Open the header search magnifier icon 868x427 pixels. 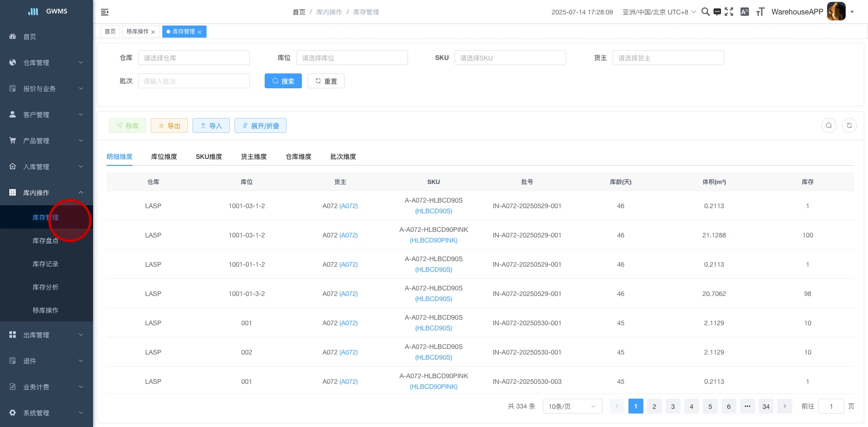(705, 12)
